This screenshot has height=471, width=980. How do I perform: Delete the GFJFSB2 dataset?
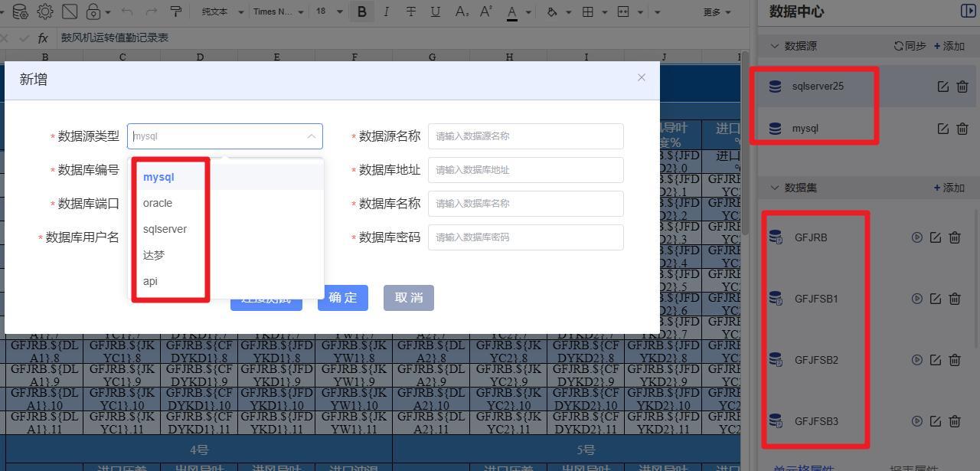[955, 360]
